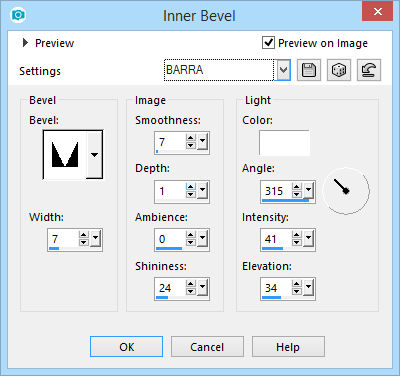This screenshot has width=400, height=376.
Task: Click the Bevel shape preview thumbnail
Action: 65,154
